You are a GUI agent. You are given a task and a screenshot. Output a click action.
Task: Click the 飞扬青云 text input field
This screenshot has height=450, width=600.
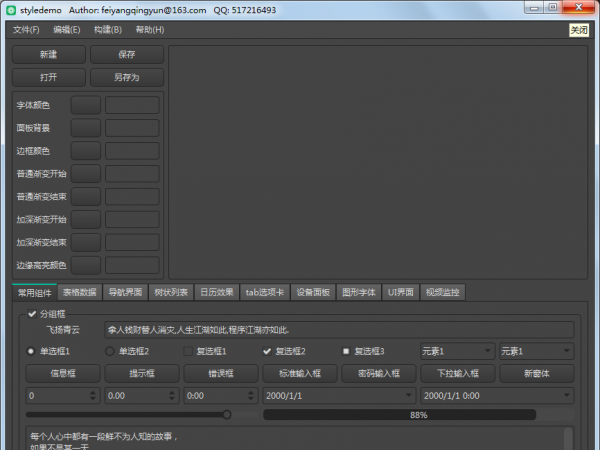tap(339, 329)
